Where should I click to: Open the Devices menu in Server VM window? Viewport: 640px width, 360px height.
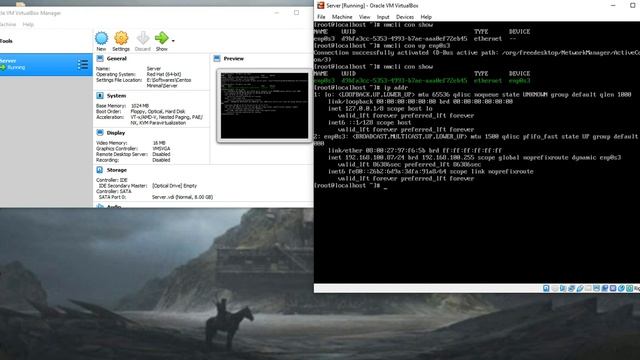point(405,17)
